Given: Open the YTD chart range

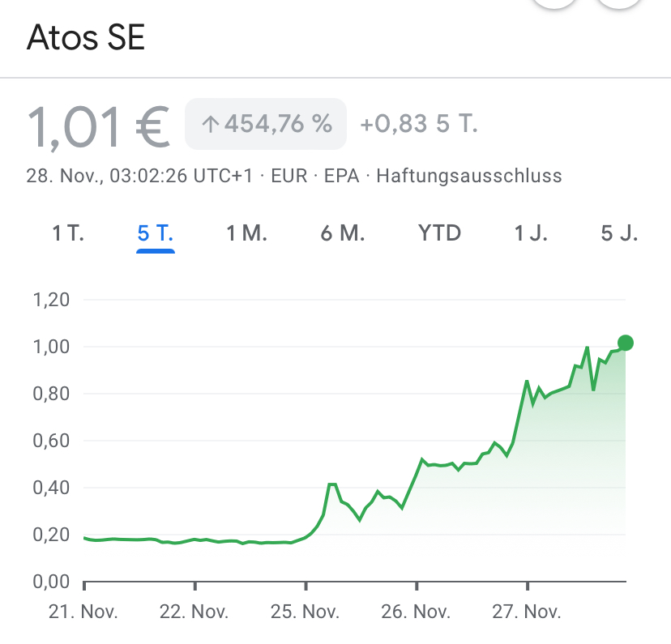Looking at the screenshot, I should pyautogui.click(x=439, y=233).
